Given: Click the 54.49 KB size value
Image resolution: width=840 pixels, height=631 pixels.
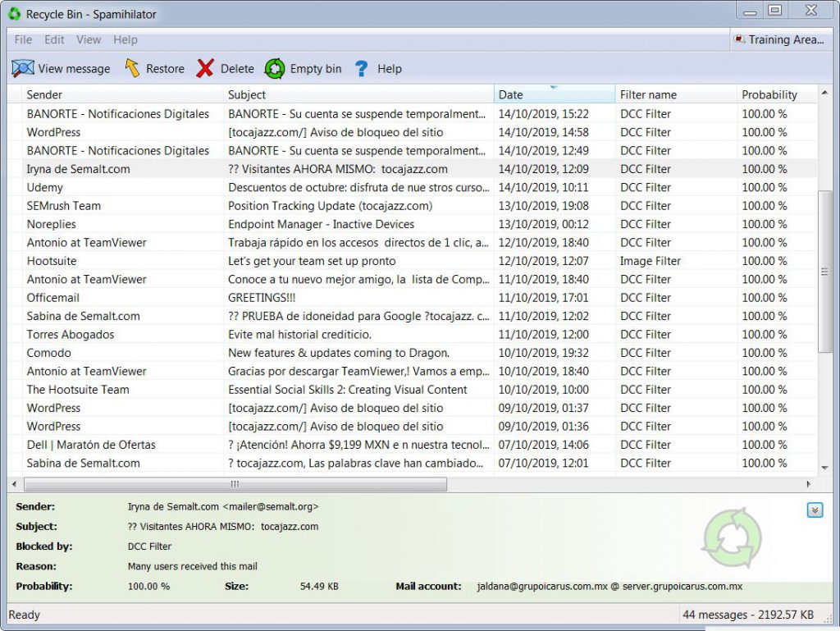Looking at the screenshot, I should 319,587.
